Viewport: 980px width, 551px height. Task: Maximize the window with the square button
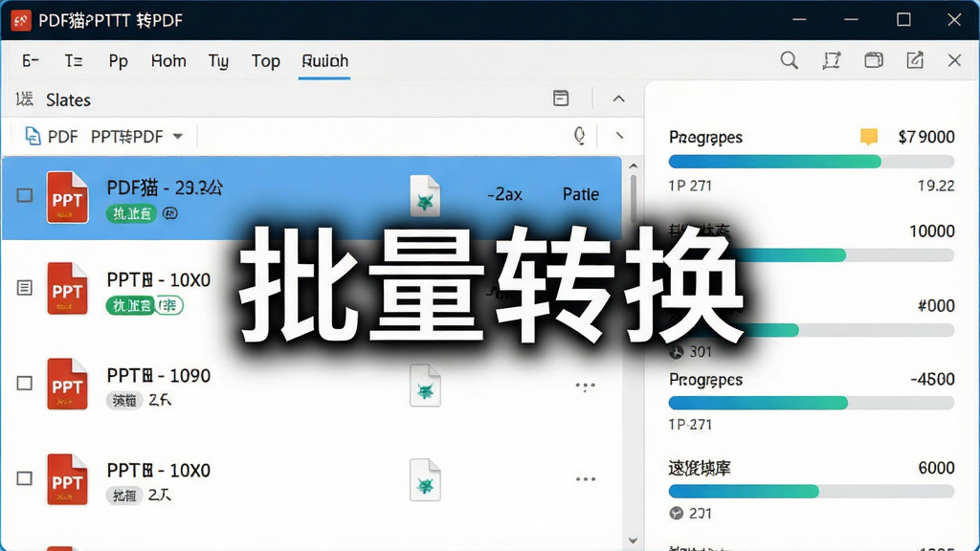[x=903, y=20]
